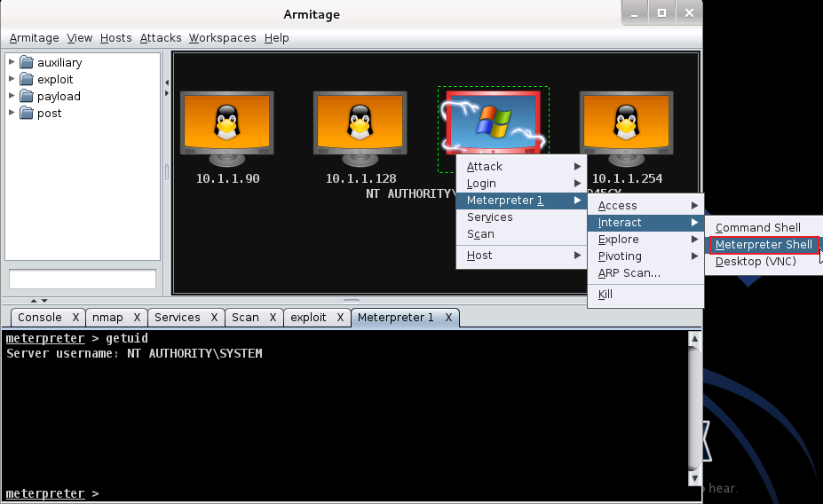The height and width of the screenshot is (504, 823).
Task: Open the Explore submenu
Action: click(x=645, y=240)
